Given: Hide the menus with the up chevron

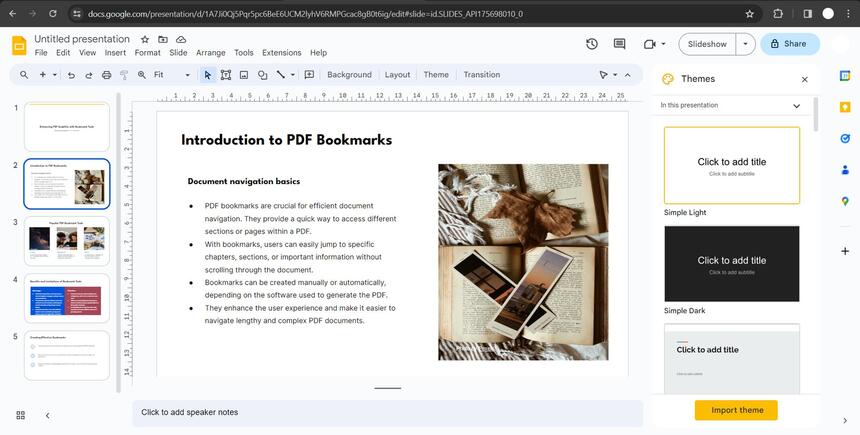Looking at the screenshot, I should [628, 75].
